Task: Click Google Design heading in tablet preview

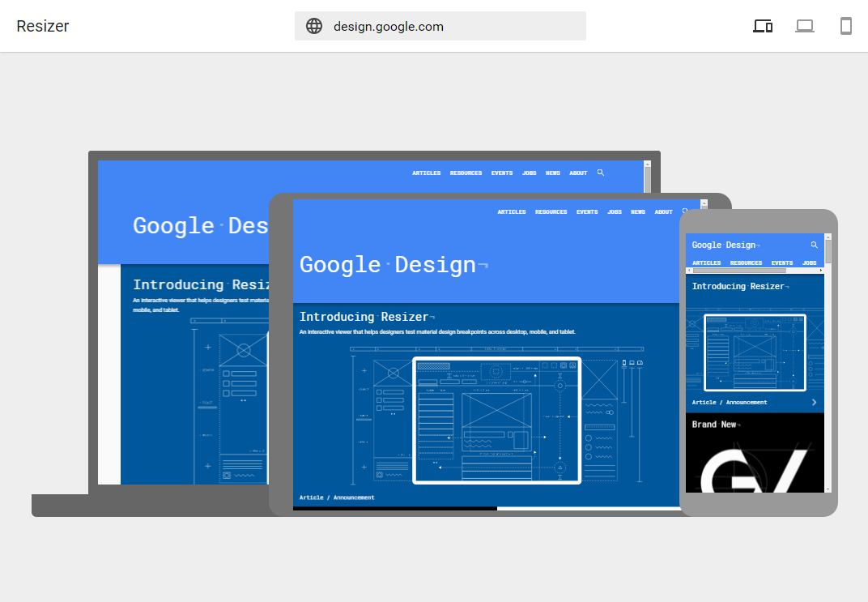Action: pos(394,265)
